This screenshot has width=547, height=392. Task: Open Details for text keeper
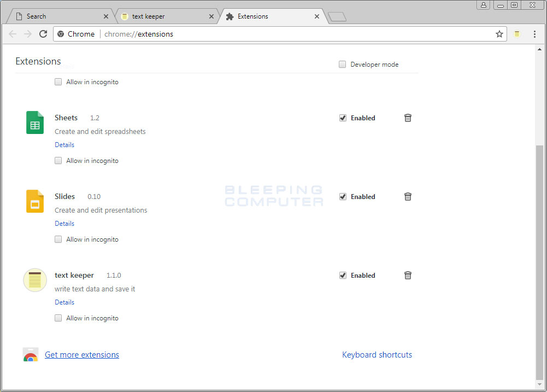[x=64, y=302]
